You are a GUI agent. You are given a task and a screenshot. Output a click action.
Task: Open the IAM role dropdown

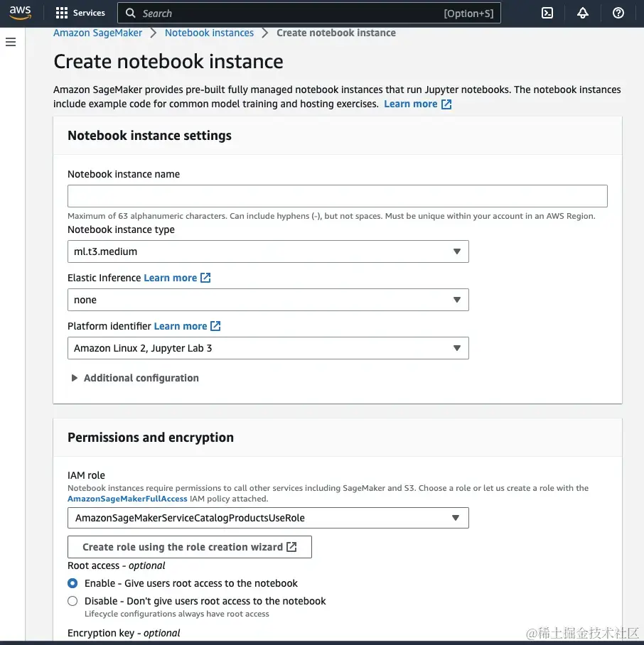click(x=268, y=518)
